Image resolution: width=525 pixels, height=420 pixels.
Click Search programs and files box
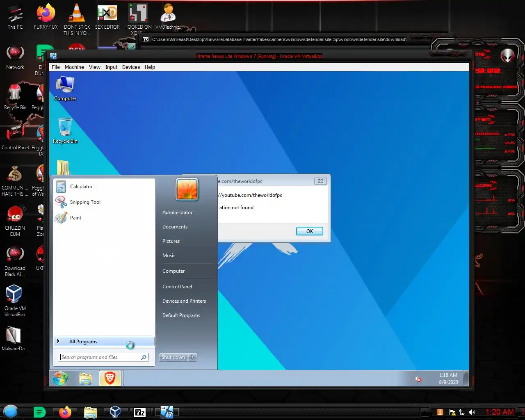point(103,357)
